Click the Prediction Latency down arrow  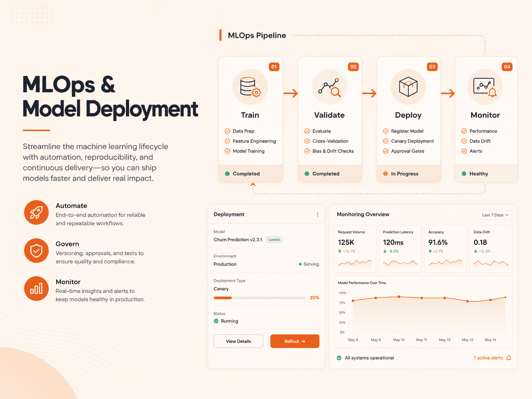(385, 251)
